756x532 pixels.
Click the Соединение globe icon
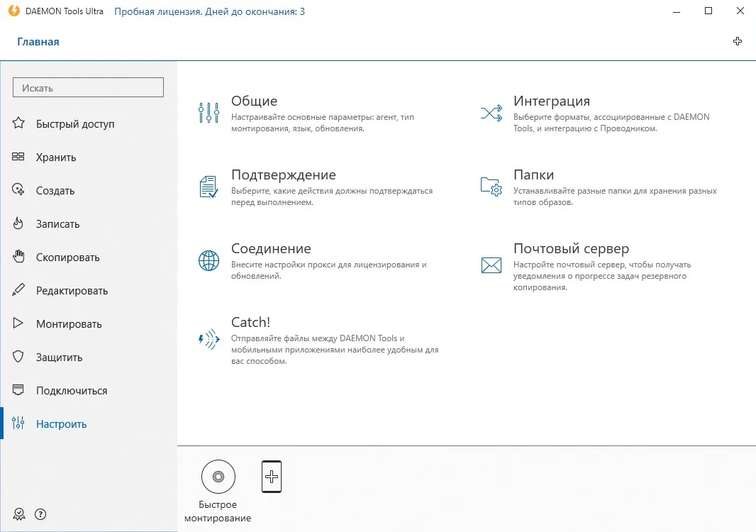coord(209,260)
